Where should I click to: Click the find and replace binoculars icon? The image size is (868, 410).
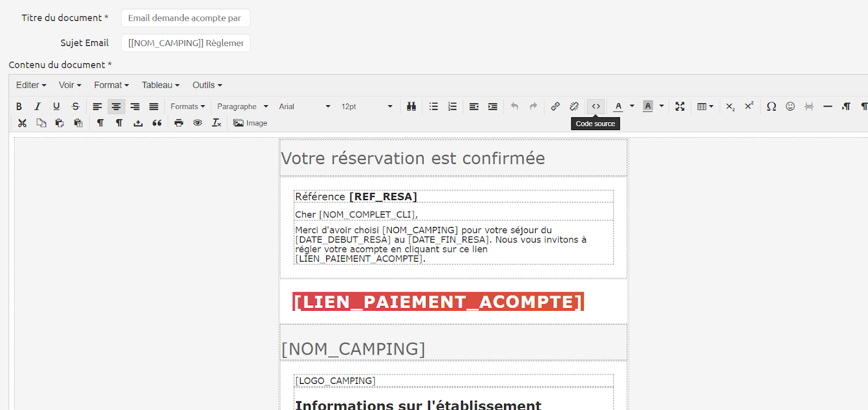pos(411,106)
